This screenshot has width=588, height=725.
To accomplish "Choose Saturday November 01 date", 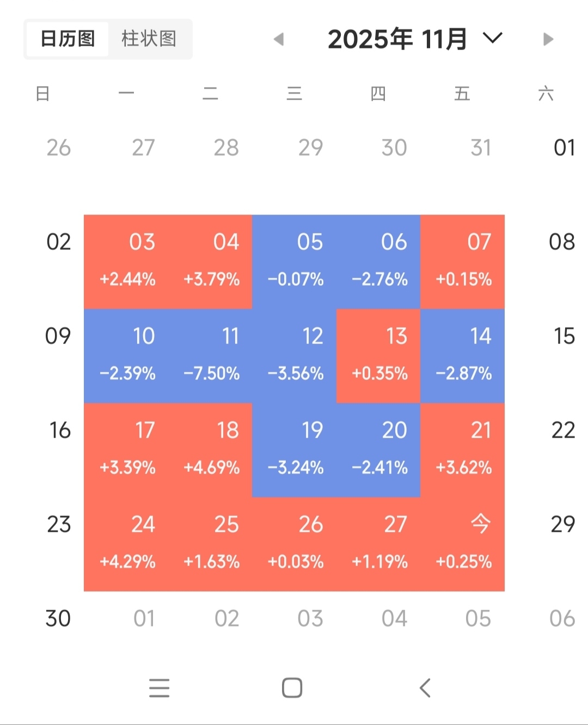I will pos(564,148).
